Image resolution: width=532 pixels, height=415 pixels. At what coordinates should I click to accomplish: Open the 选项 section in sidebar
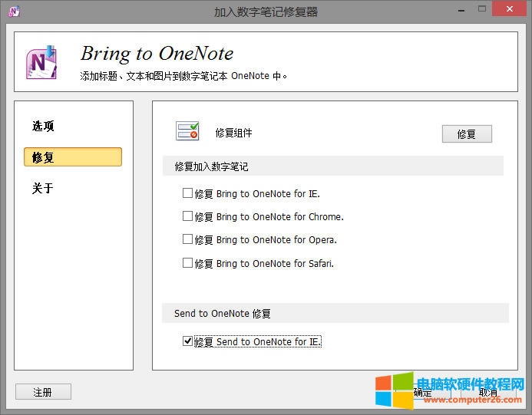(44, 127)
